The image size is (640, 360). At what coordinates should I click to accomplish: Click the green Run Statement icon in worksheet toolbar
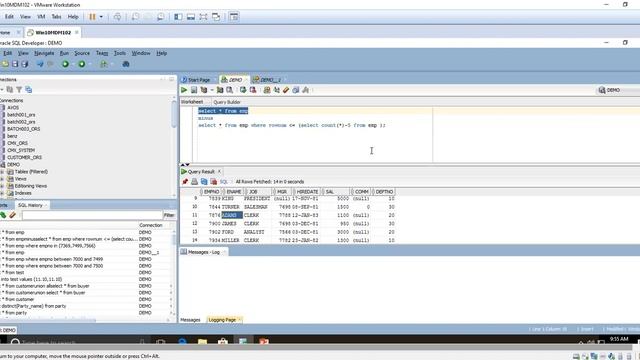[x=184, y=90]
